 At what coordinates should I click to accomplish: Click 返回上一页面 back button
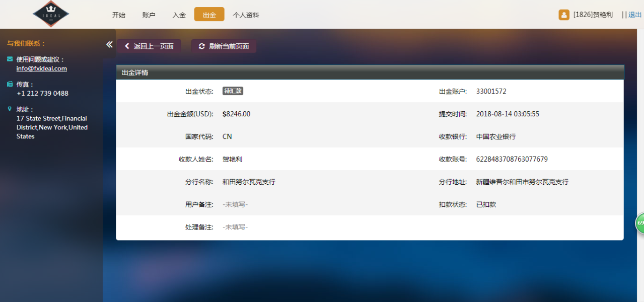149,46
